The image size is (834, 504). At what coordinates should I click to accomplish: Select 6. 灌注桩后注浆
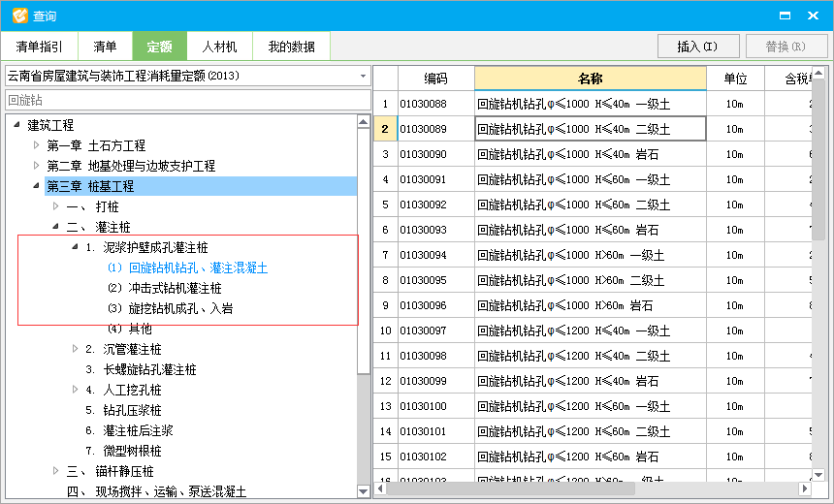tap(129, 430)
